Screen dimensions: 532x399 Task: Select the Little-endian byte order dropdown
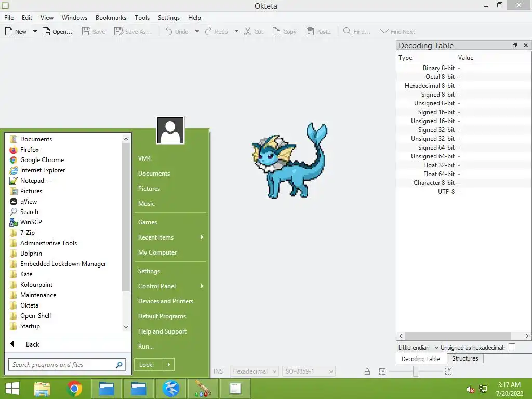[x=419, y=348]
